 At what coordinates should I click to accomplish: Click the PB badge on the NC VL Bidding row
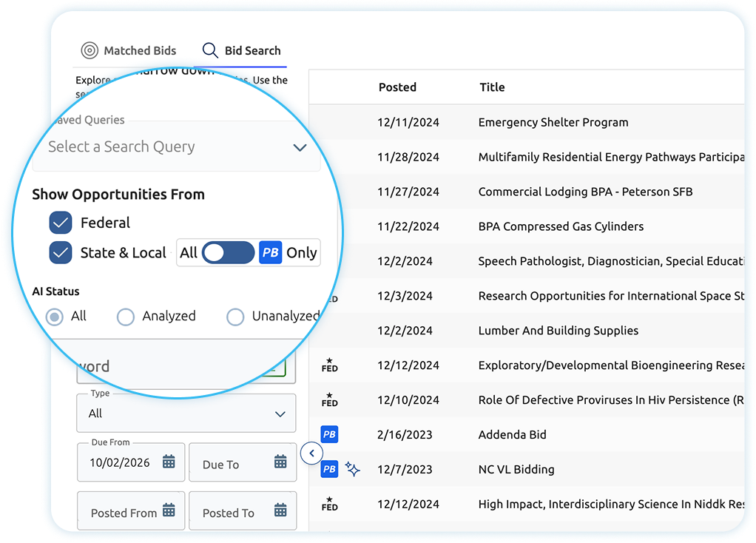(x=329, y=469)
